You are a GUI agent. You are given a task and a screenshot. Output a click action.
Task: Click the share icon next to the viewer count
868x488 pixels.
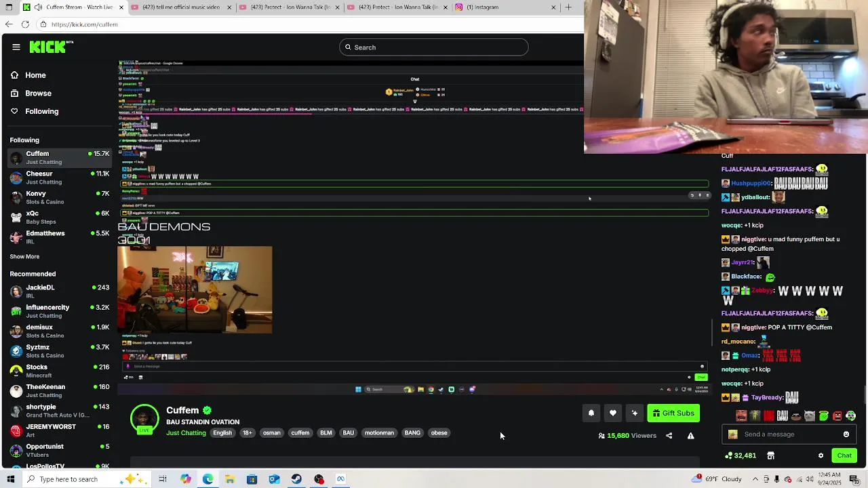[x=669, y=436]
